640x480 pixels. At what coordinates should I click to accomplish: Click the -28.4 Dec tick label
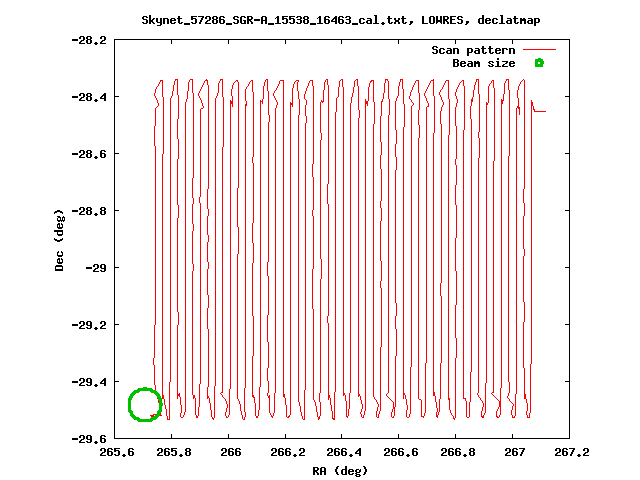click(89, 97)
